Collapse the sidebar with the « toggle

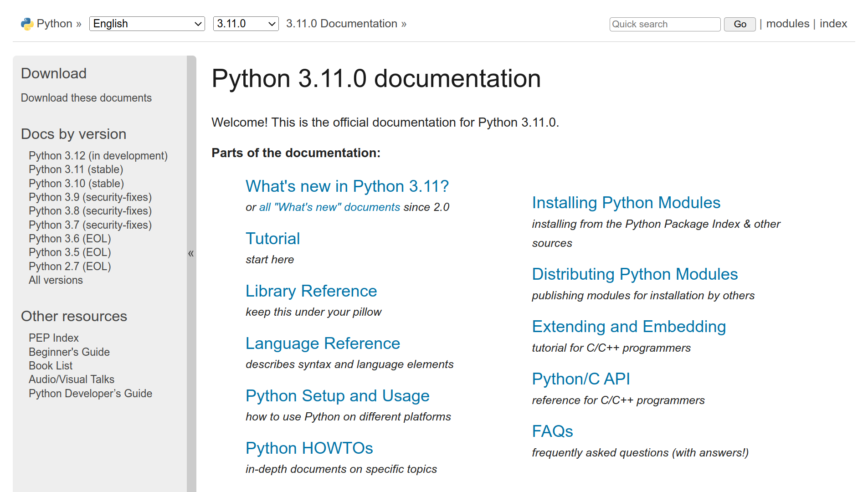point(191,253)
